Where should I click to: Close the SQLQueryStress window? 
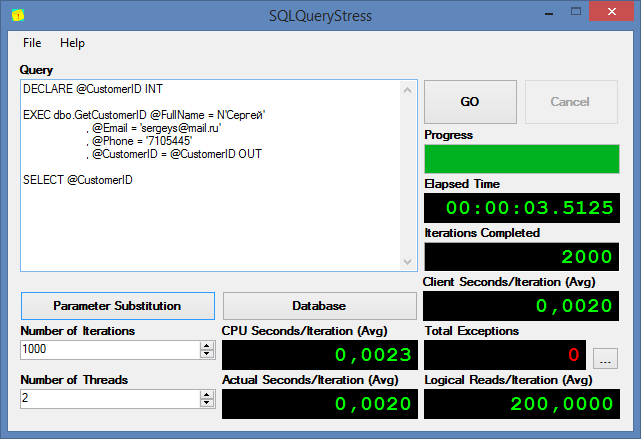[x=612, y=11]
